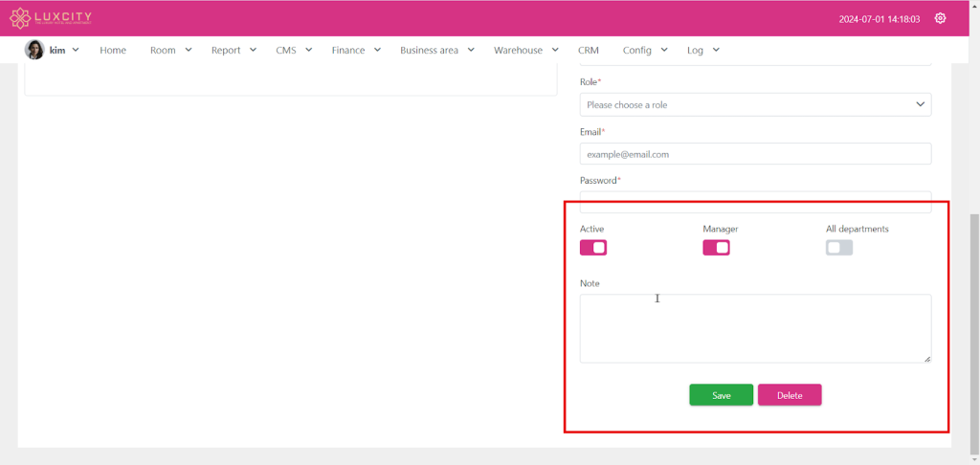Open the settings gear icon

940,18
